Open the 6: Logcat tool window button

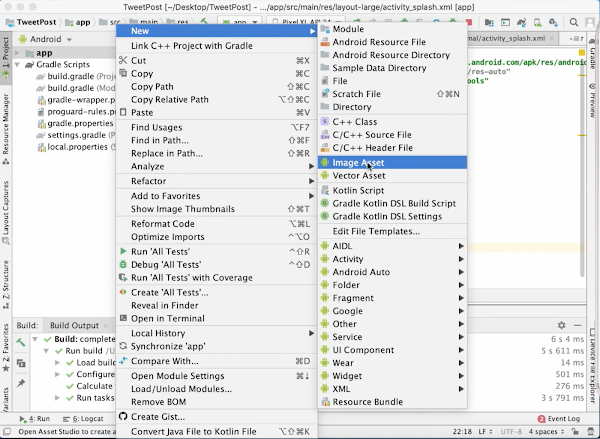coord(83,419)
